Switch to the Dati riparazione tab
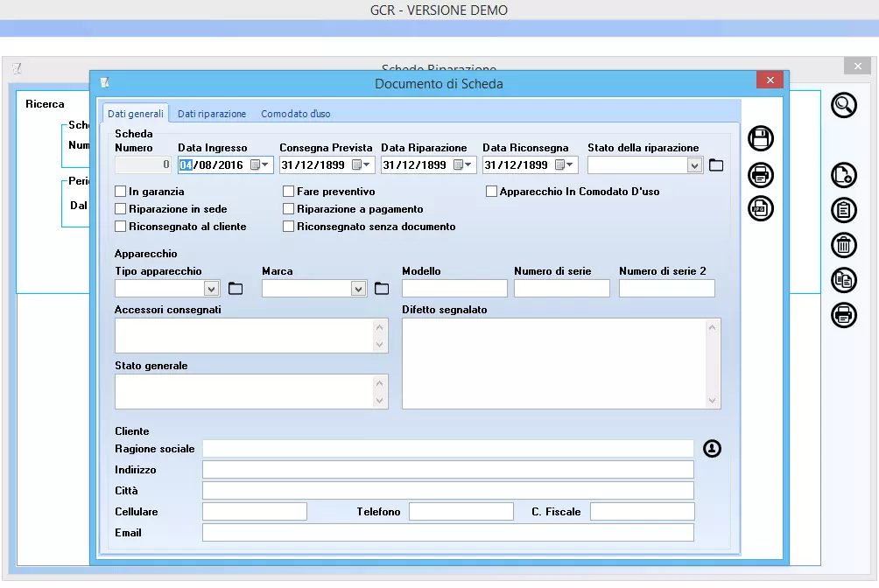The width and height of the screenshot is (879, 588). click(212, 113)
